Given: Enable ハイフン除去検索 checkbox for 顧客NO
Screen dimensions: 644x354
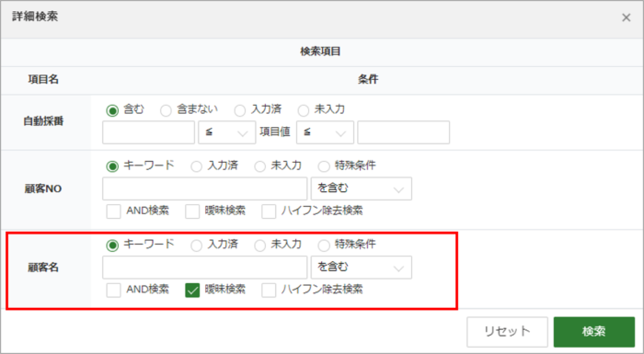Looking at the screenshot, I should (x=269, y=211).
